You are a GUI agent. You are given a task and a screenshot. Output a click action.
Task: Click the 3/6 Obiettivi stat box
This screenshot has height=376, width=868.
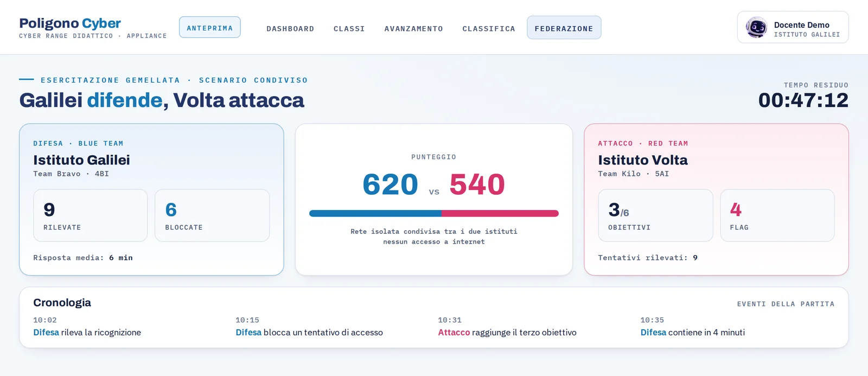pyautogui.click(x=655, y=215)
